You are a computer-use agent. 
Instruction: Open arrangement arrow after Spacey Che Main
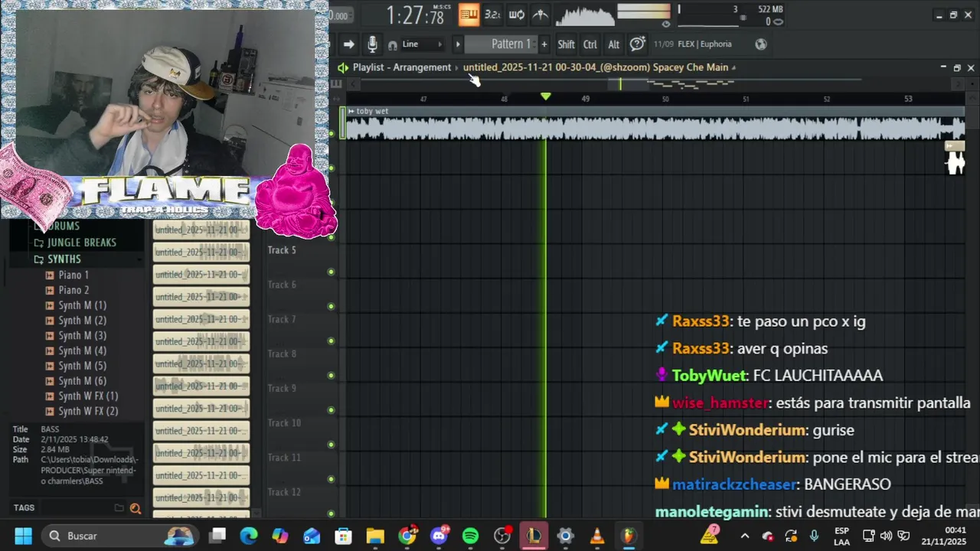[x=733, y=67]
